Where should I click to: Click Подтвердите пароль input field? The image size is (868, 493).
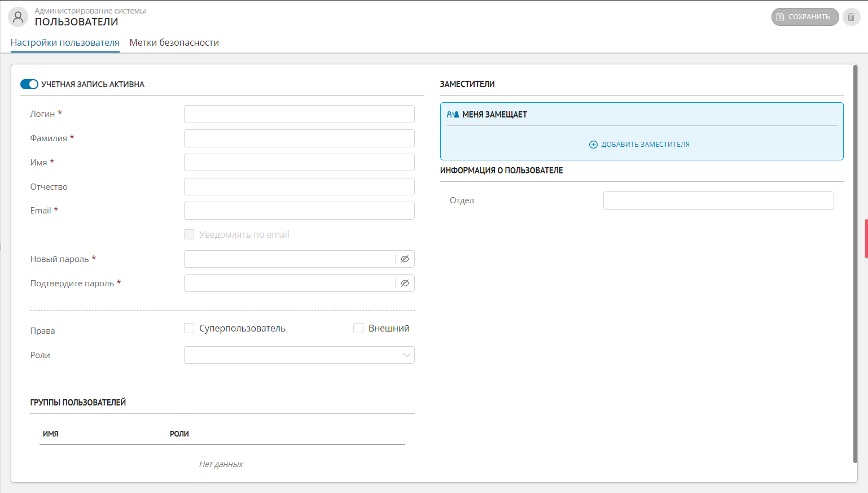point(290,283)
